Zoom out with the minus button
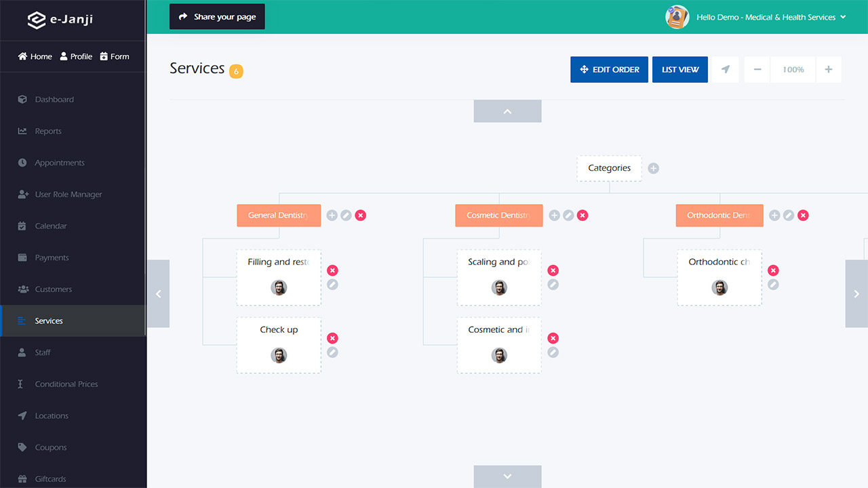The image size is (868, 488). click(757, 69)
